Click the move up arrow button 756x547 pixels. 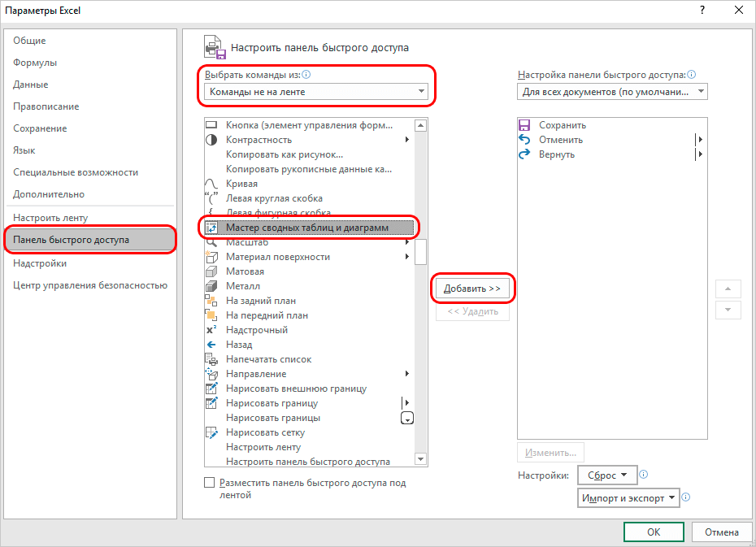pyautogui.click(x=728, y=289)
